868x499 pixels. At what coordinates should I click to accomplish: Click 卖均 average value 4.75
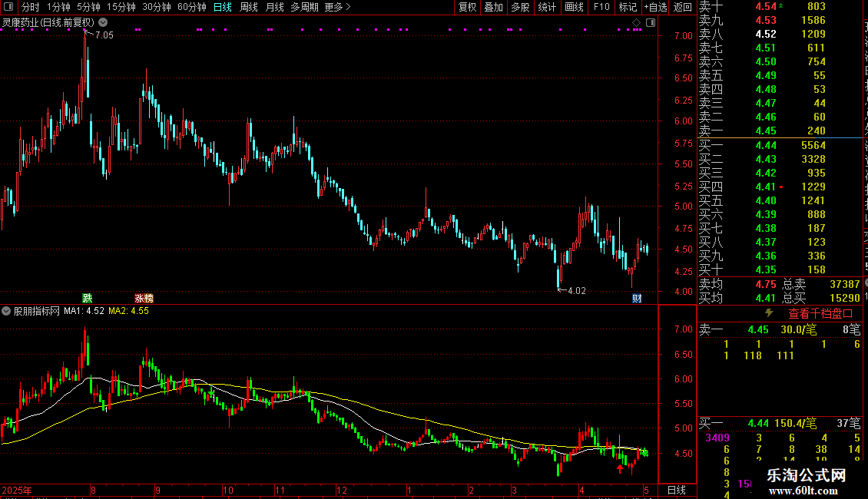(766, 284)
